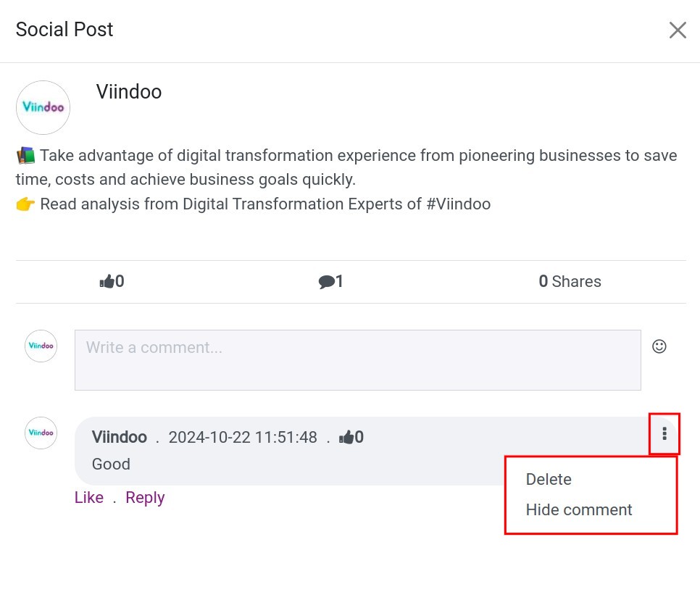This screenshot has height=608, width=700.
Task: Click the Like link under the comment
Action: tap(89, 498)
